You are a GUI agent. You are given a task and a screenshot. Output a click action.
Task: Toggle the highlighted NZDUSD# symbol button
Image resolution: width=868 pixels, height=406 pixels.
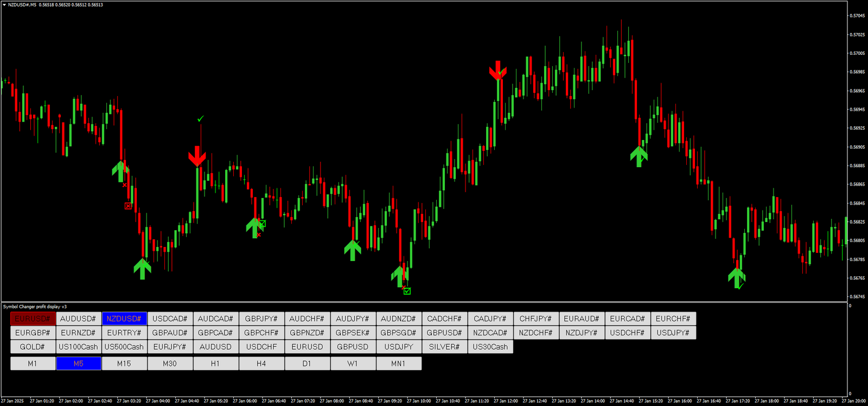point(124,319)
